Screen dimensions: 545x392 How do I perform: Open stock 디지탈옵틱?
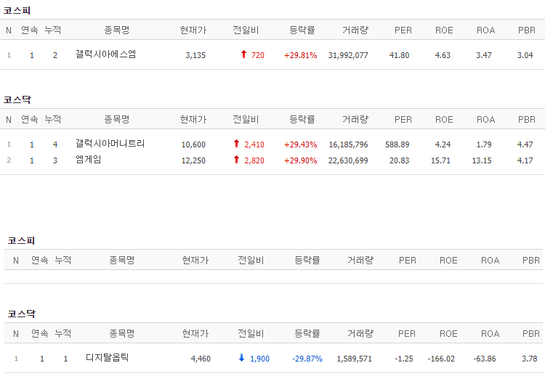[107, 358]
